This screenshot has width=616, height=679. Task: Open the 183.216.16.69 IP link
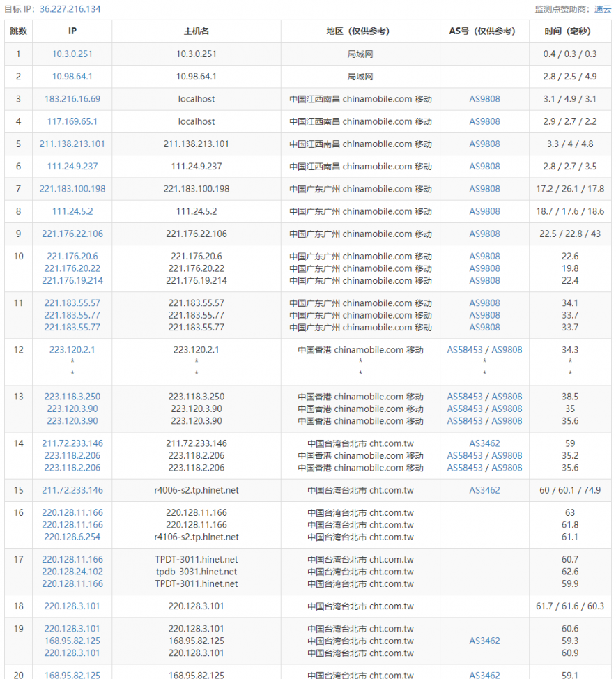click(72, 99)
